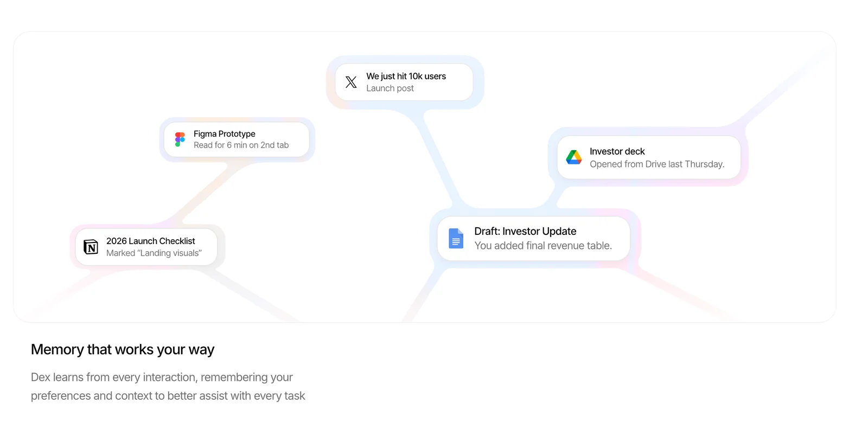
Task: Open the "We just hit 10k users" title
Action: tap(406, 76)
